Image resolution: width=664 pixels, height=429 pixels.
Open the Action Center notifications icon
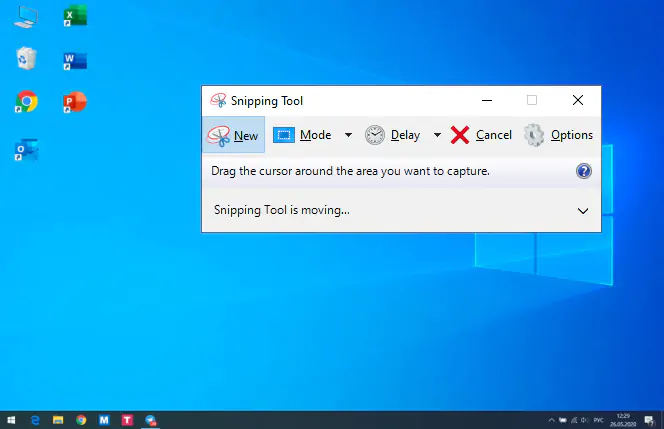pyautogui.click(x=649, y=420)
